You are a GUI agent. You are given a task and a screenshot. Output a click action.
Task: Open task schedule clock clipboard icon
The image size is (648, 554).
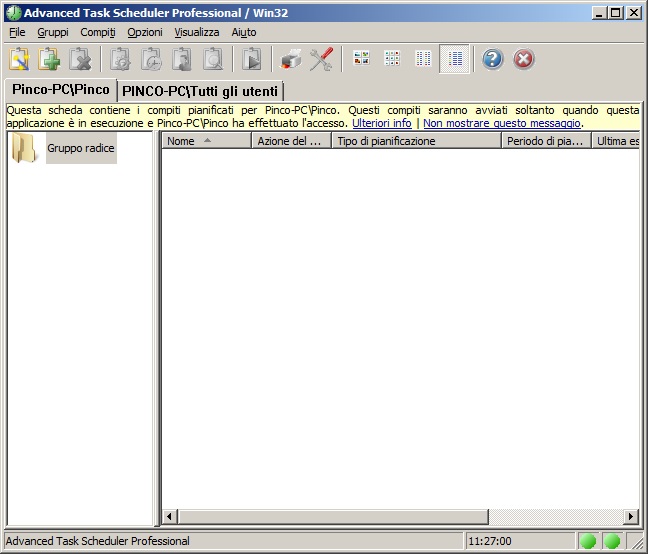(x=151, y=59)
